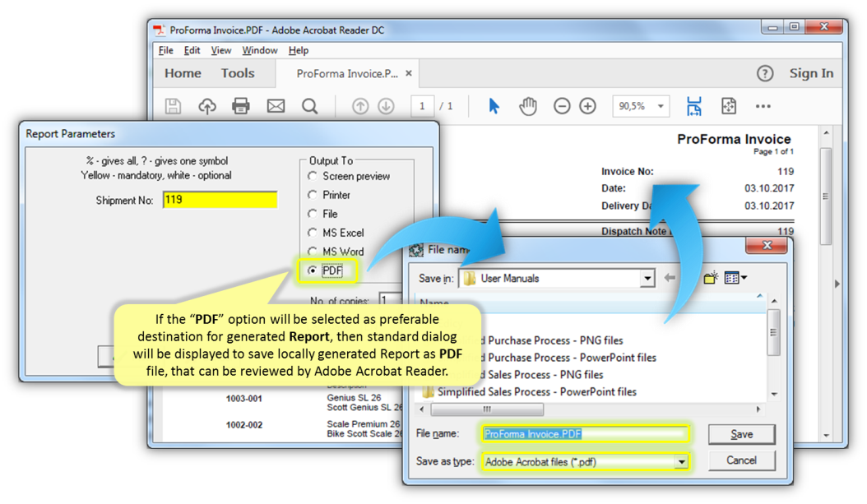Click the Acrobat document vertical scrollbar thumb
The width and height of the screenshot is (867, 504).
(x=826, y=197)
